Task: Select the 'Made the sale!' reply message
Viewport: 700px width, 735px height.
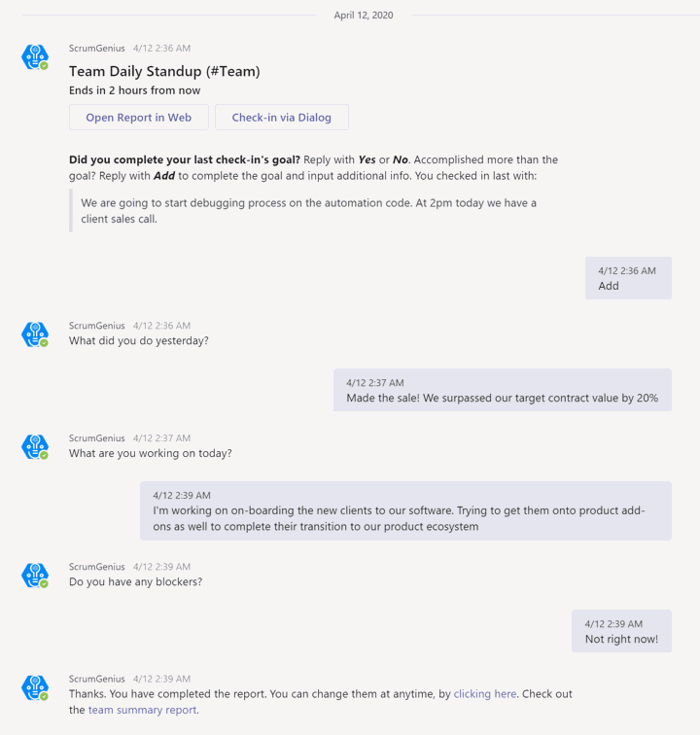Action: click(x=502, y=390)
